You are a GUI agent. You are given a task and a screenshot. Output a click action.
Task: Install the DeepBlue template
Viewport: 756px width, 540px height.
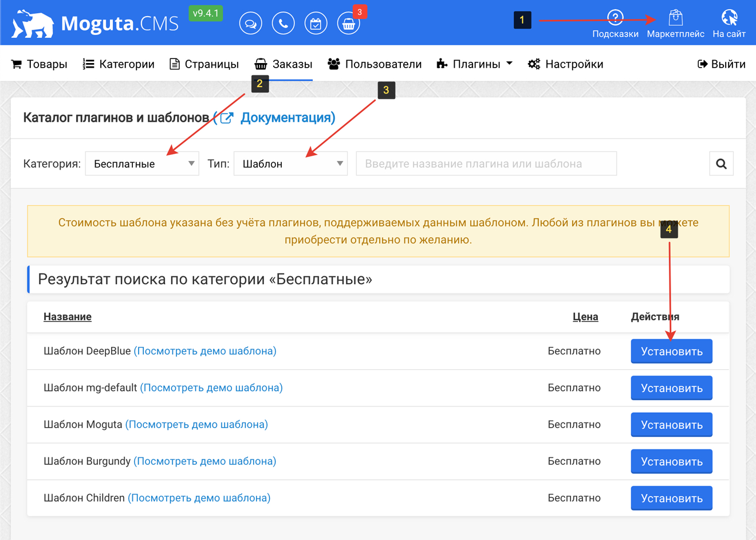click(x=671, y=351)
